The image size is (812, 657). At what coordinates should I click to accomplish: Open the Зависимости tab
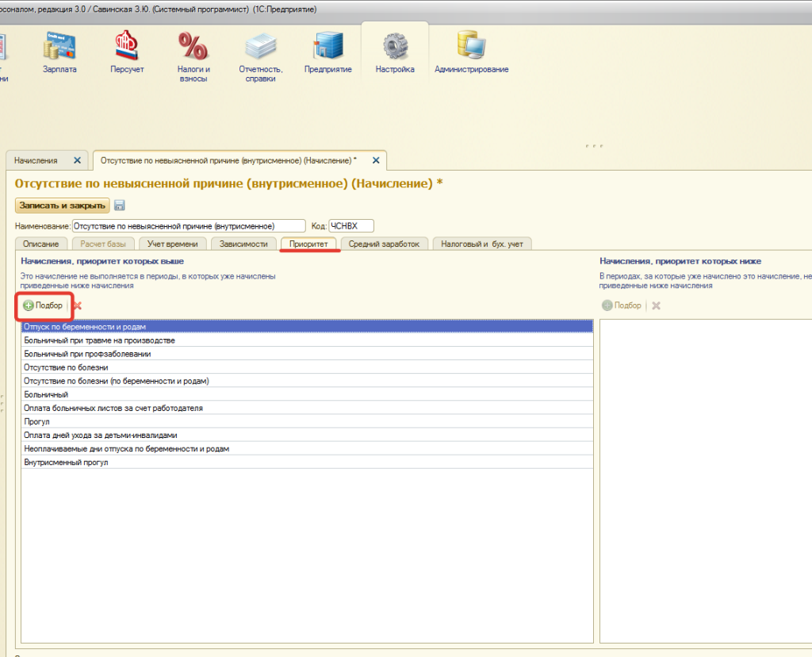(243, 244)
